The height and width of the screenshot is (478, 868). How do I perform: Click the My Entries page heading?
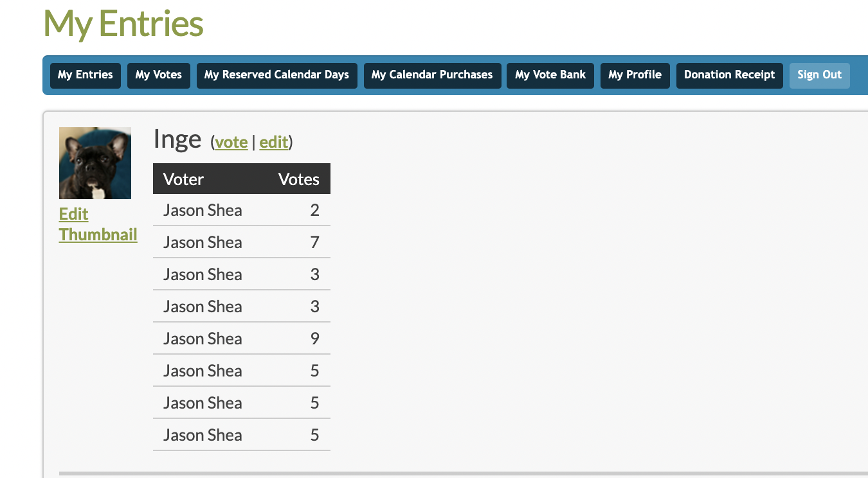[123, 24]
